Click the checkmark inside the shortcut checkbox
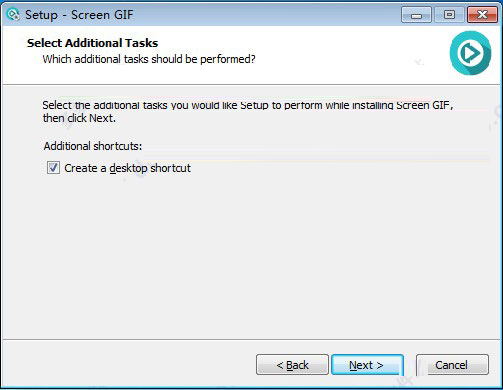Viewport: 503px width, 390px height. click(x=53, y=168)
